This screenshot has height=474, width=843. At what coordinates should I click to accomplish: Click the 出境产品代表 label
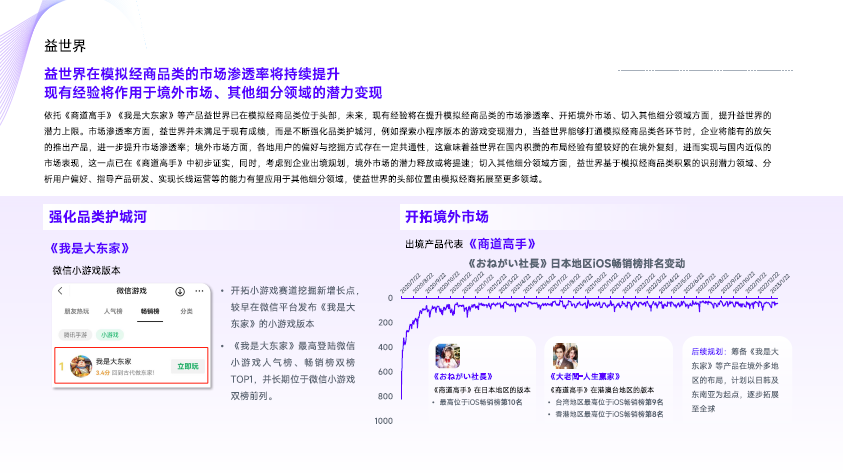tap(434, 244)
